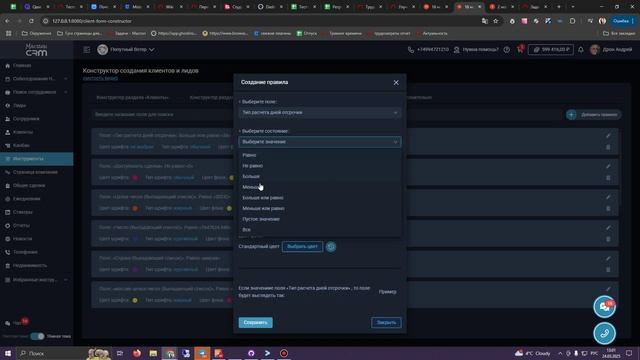Open the Выберите поле dropdown
Screen dimensions: 640x360
coord(320,113)
